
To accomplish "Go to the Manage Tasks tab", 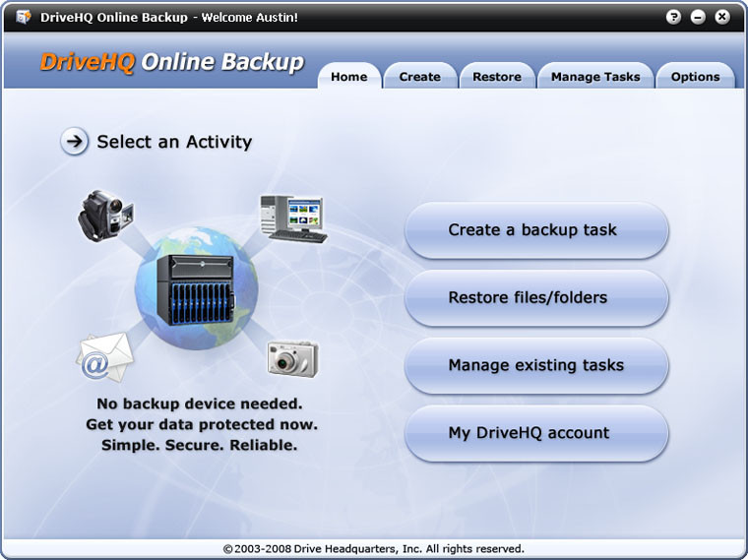I will [595, 77].
